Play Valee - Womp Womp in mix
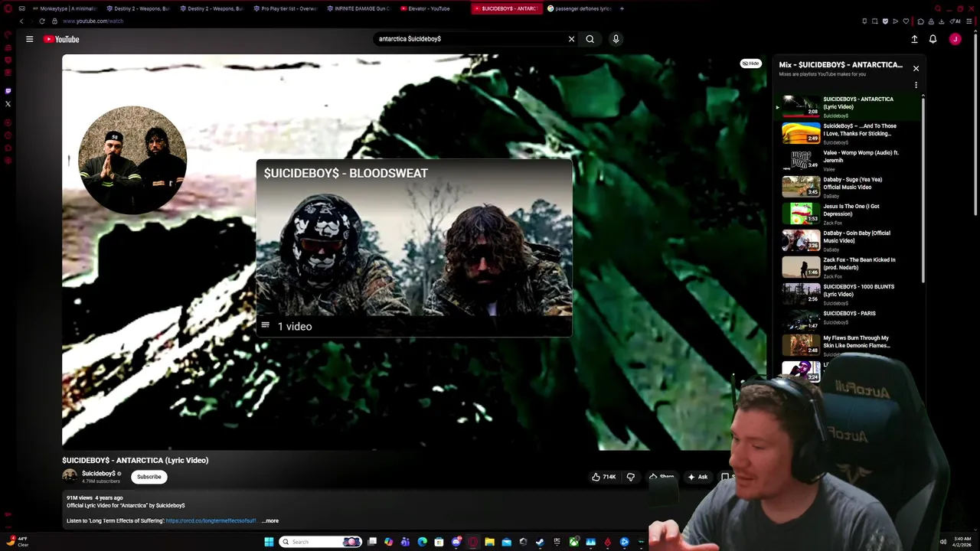980x551 pixels. tap(848, 160)
